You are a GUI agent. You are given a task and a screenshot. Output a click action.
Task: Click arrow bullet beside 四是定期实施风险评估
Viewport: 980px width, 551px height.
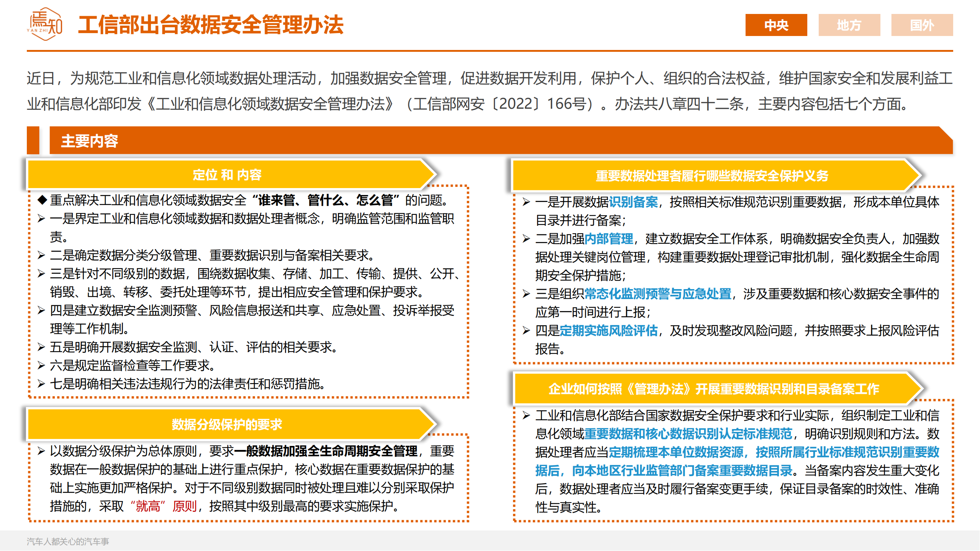[x=527, y=331]
